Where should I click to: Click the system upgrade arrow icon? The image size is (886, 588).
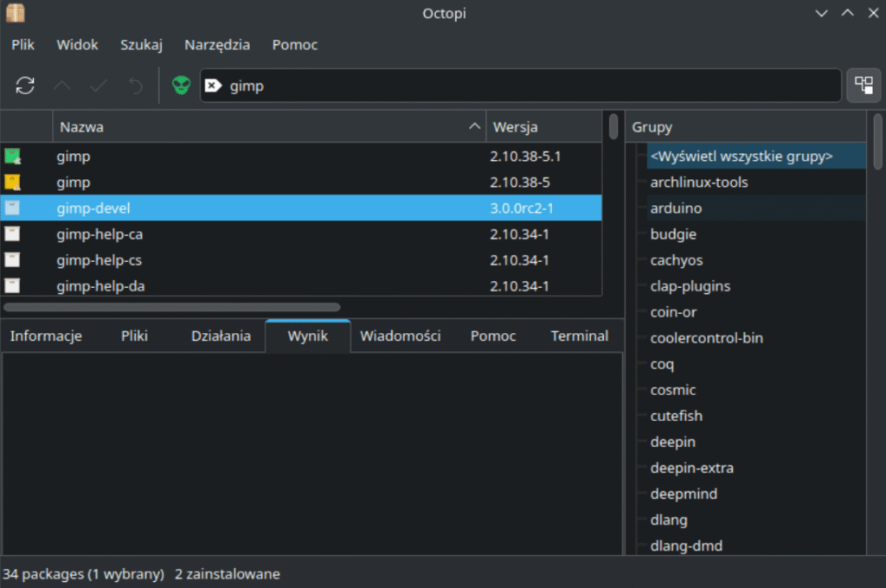pos(62,85)
